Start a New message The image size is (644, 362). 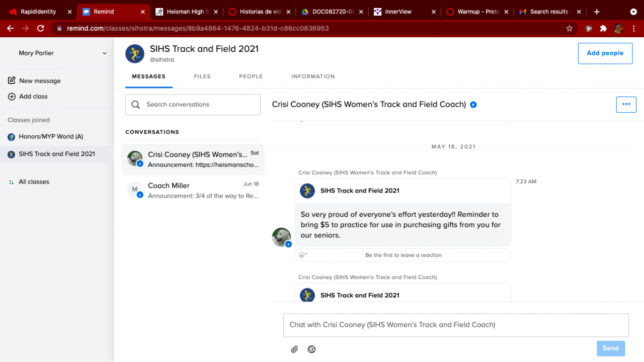[35, 81]
